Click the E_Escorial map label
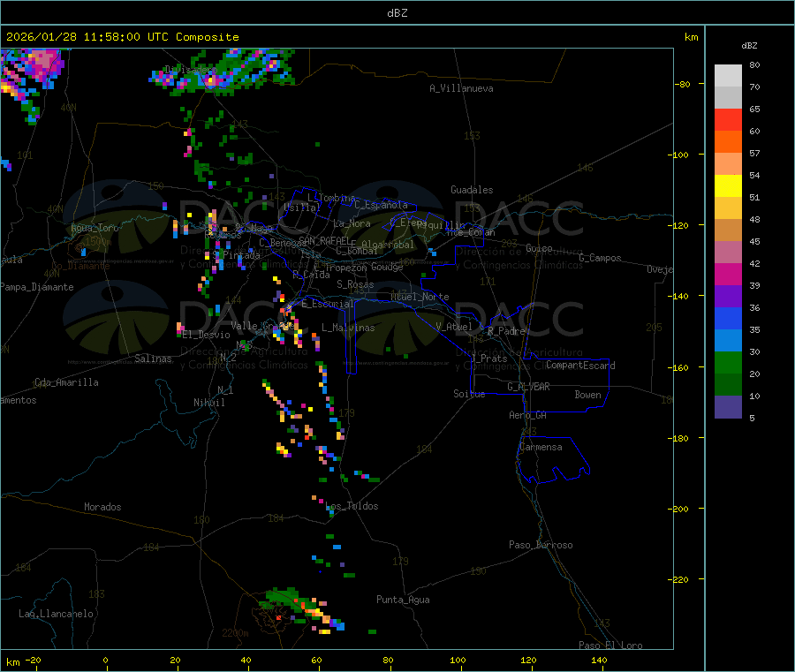Image resolution: width=795 pixels, height=672 pixels. 327,304
